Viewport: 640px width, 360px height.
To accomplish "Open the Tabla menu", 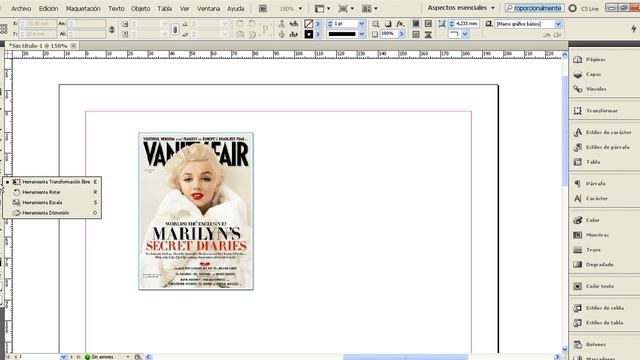I will 164,8.
